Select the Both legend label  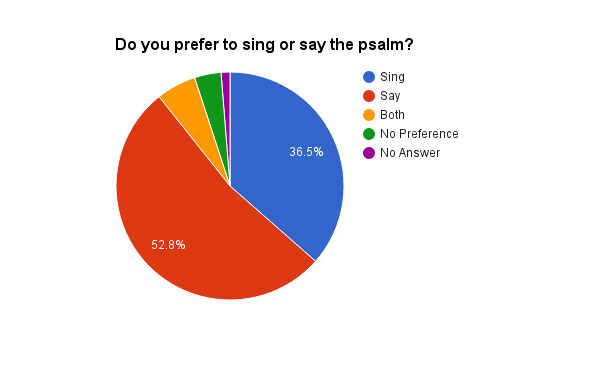tap(392, 115)
